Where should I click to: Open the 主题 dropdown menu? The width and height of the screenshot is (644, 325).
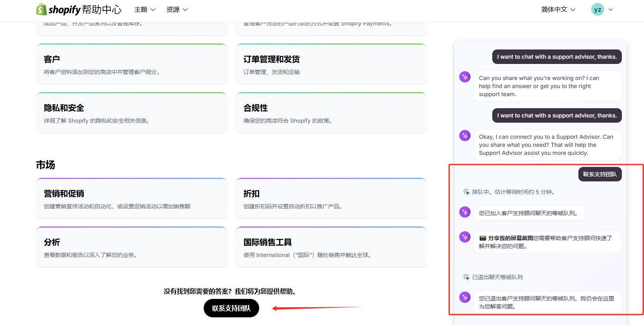point(145,10)
